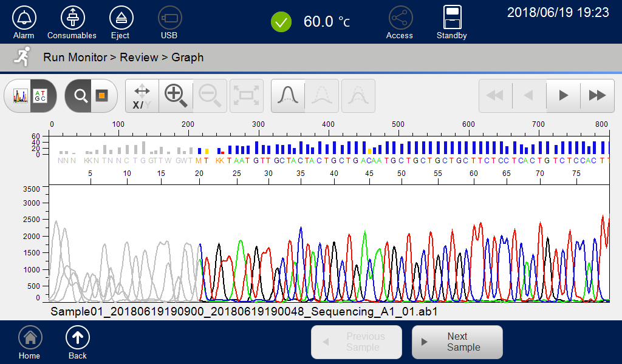Screen dimensions: 622x364
Task: Select the USB icon
Action: (170, 18)
